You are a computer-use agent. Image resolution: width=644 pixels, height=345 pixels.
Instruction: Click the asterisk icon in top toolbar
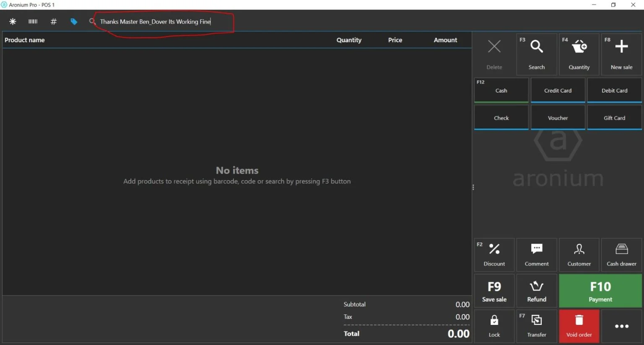tap(13, 21)
